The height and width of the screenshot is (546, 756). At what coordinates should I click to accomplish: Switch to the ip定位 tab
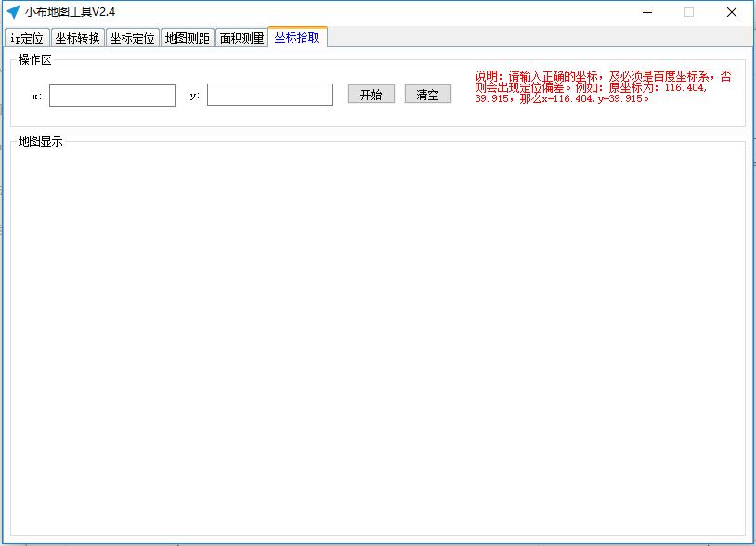tap(27, 38)
